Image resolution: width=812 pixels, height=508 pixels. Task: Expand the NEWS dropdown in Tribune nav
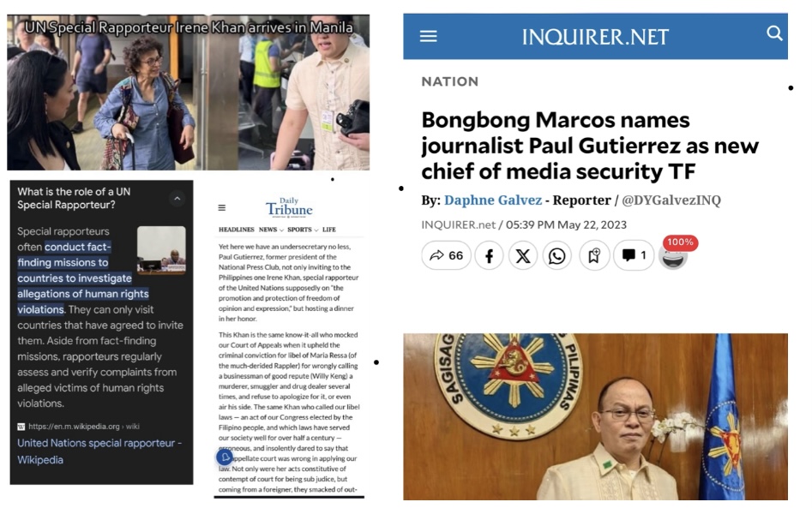coord(271,230)
